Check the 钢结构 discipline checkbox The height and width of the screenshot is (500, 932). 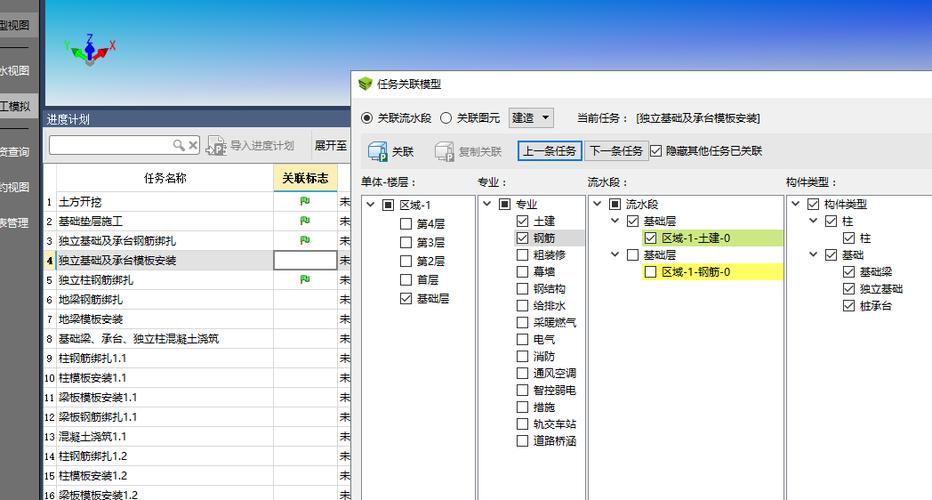point(522,289)
